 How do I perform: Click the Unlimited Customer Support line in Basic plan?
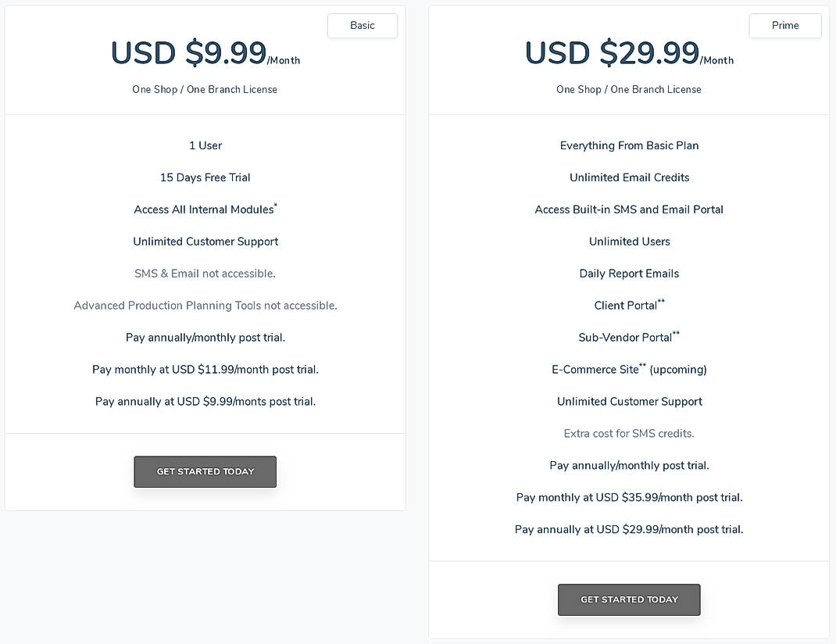205,241
